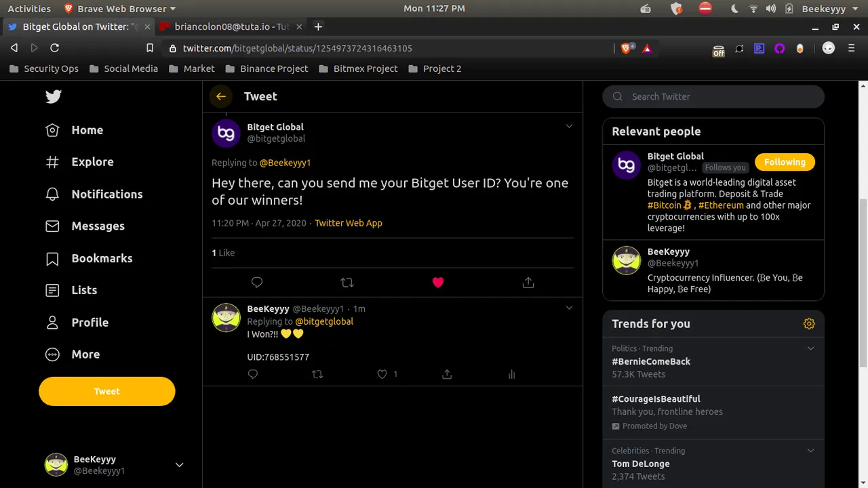
Task: Open clock showing Mon 11:27 PM
Action: coord(434,9)
